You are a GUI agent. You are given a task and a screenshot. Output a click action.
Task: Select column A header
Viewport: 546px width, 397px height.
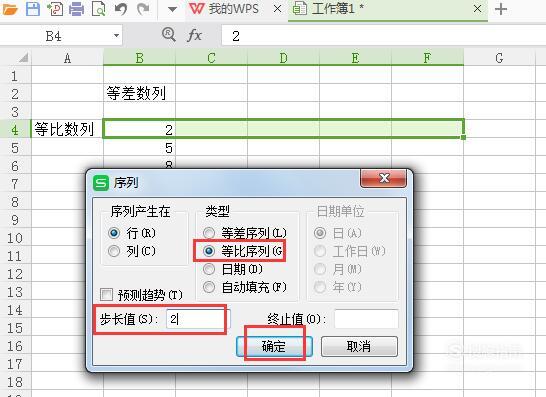point(68,58)
